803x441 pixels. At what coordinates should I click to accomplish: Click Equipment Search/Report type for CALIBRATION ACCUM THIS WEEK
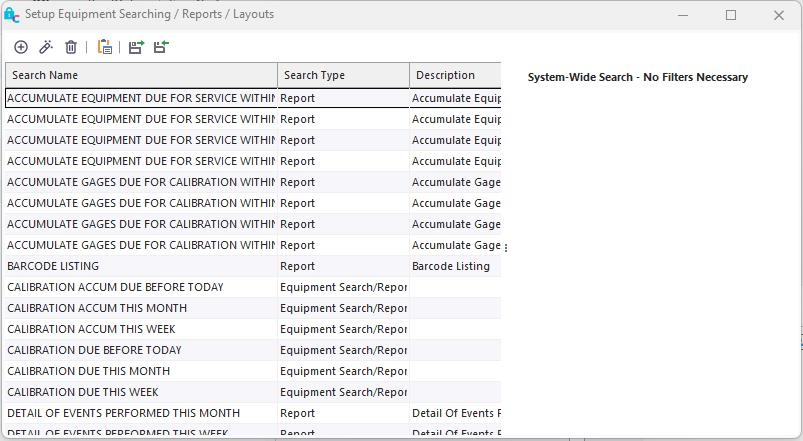(x=343, y=329)
